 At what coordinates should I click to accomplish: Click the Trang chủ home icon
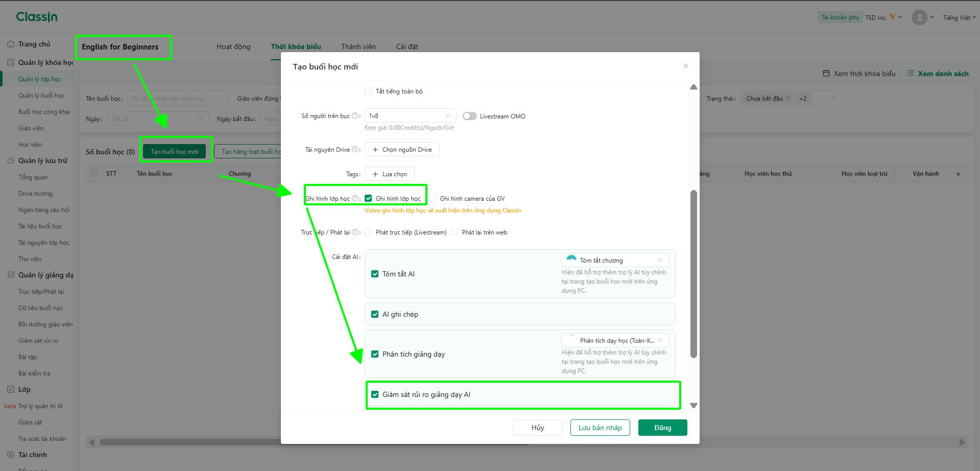point(11,44)
